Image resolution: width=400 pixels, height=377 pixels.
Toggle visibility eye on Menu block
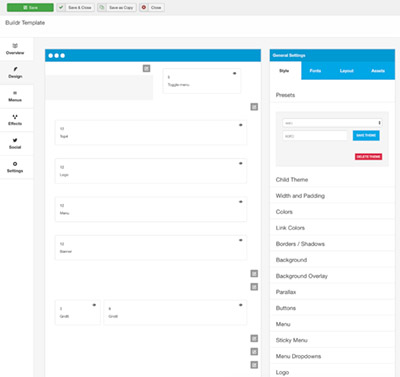click(x=241, y=202)
